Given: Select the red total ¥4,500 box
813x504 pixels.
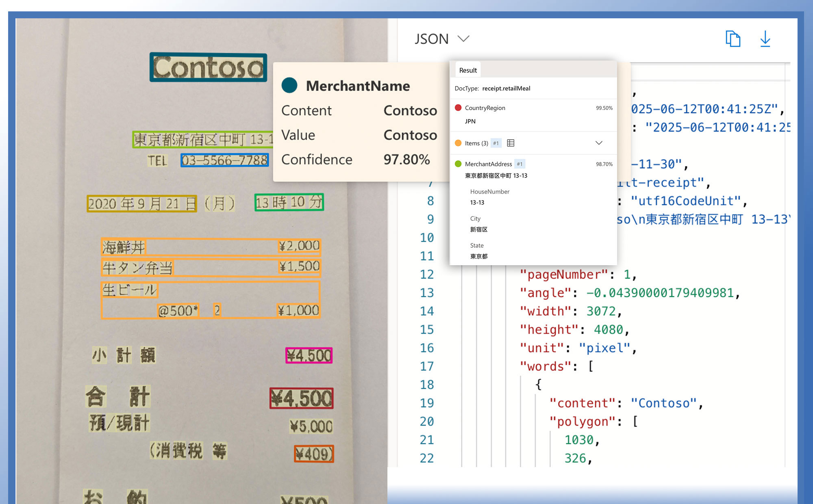Looking at the screenshot, I should 302,398.
